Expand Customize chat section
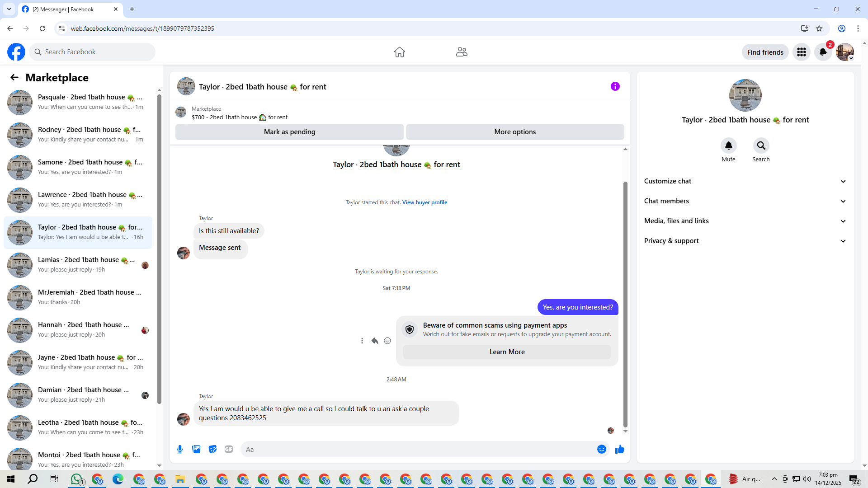 (x=745, y=181)
